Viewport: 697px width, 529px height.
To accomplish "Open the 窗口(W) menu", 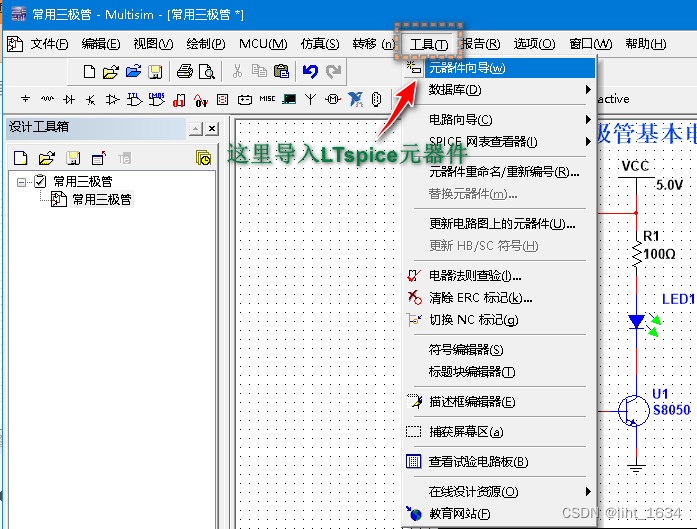I will (591, 44).
